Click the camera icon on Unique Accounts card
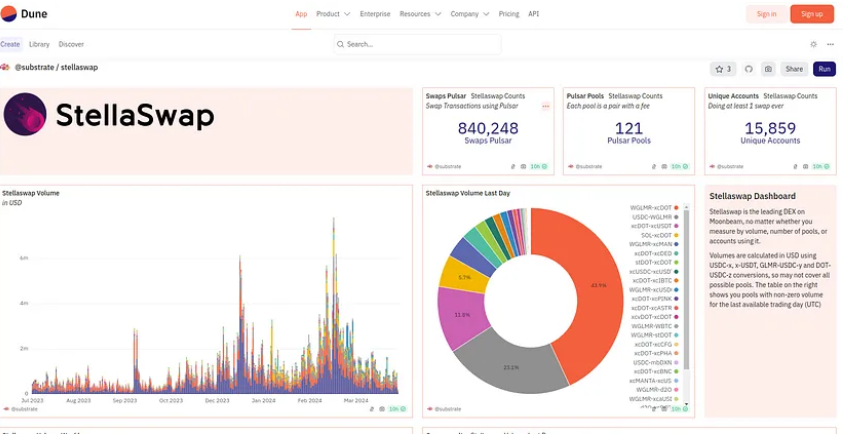Viewport: 848px width, 442px height. click(805, 167)
